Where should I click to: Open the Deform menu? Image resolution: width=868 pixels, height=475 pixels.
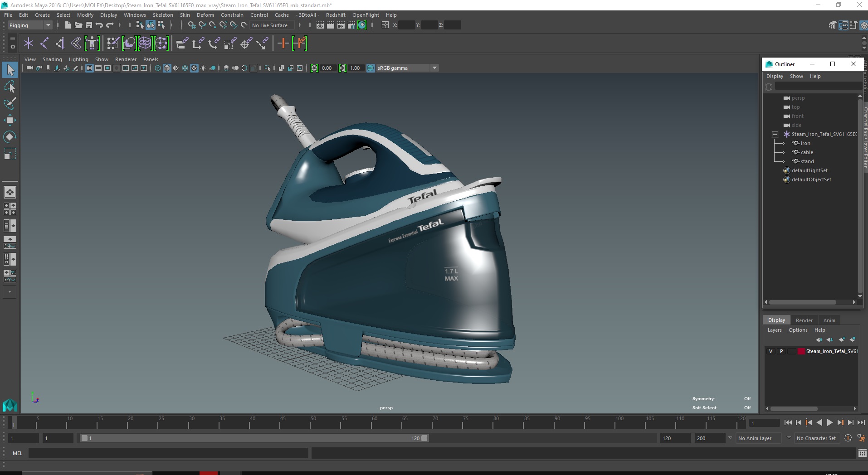click(205, 15)
